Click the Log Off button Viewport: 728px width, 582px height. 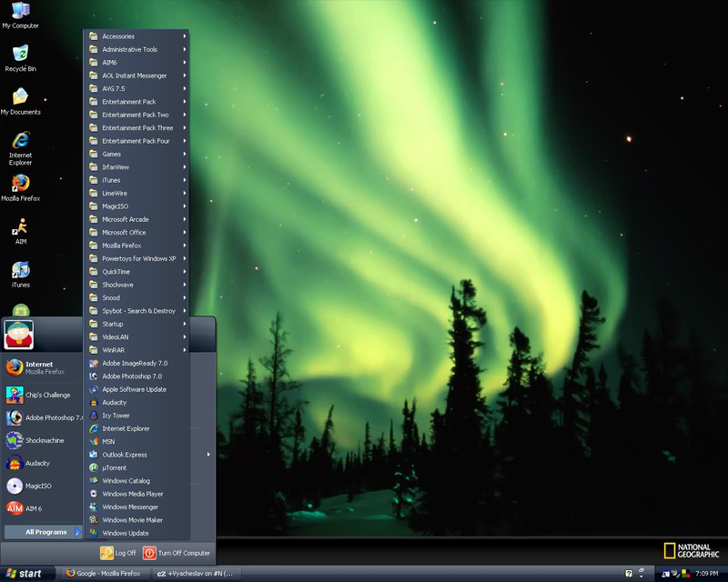tap(118, 553)
